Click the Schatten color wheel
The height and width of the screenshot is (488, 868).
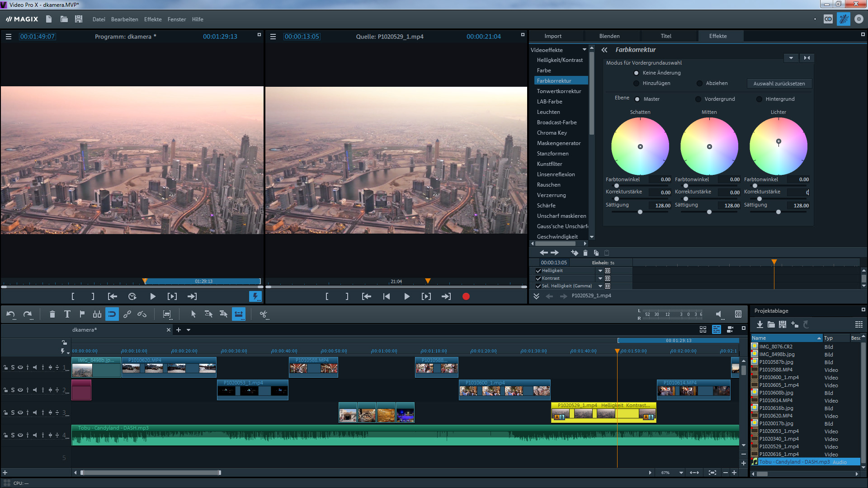(x=640, y=146)
